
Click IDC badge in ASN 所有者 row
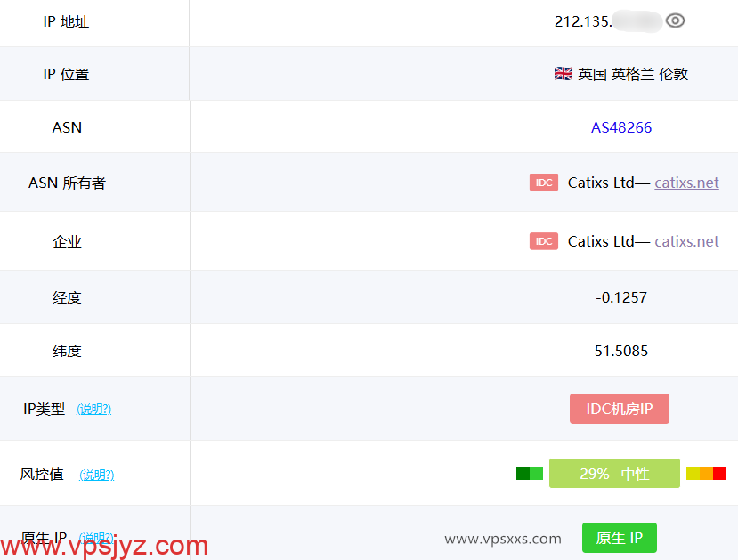click(x=544, y=183)
